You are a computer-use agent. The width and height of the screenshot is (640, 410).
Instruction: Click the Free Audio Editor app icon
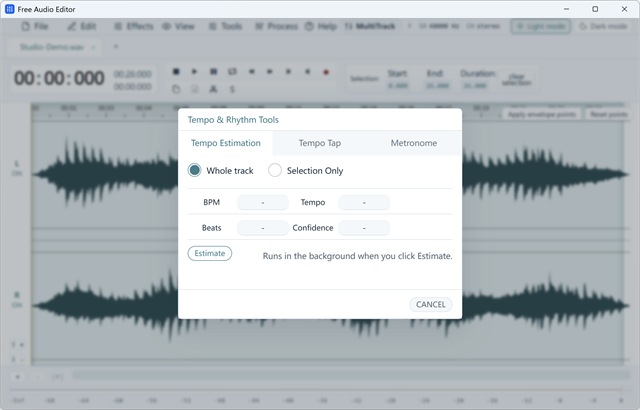point(10,9)
